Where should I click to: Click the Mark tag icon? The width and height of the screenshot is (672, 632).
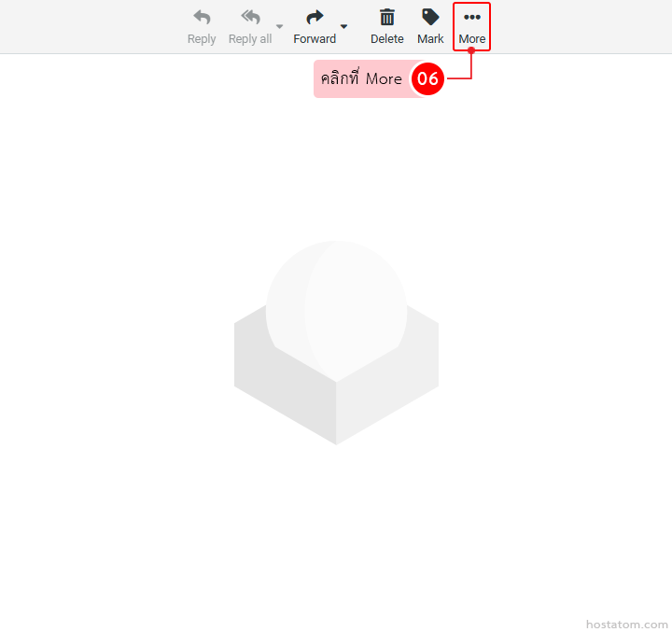(430, 18)
